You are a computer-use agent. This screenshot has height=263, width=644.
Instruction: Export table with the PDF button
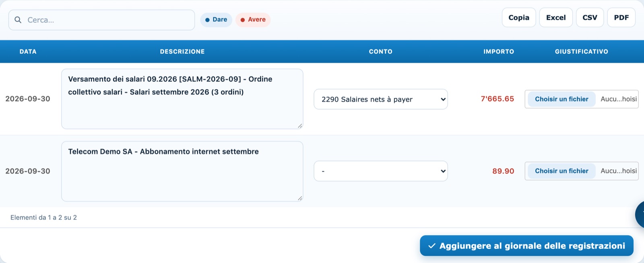pos(621,18)
